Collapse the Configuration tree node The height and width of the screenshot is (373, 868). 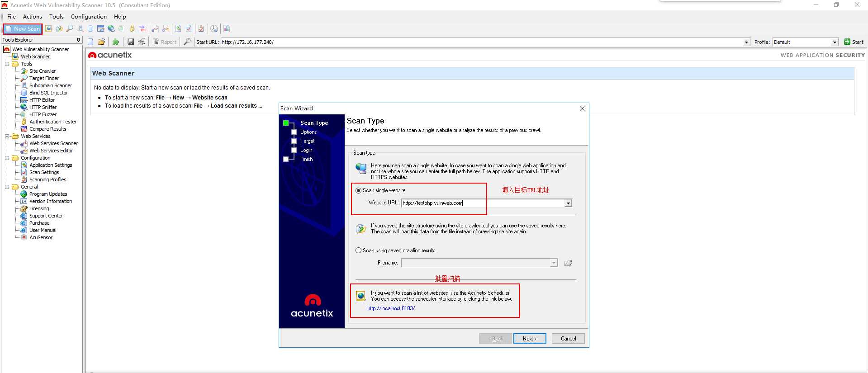click(7, 158)
